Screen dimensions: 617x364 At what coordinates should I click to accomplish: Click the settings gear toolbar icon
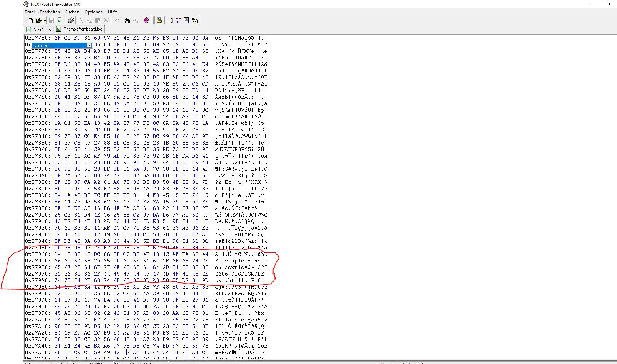pyautogui.click(x=159, y=21)
